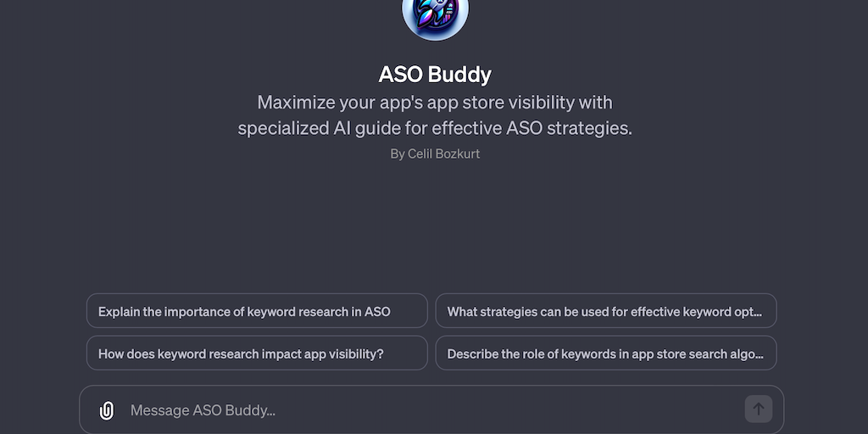Ask about keywords in app store search algorithms

pyautogui.click(x=605, y=353)
